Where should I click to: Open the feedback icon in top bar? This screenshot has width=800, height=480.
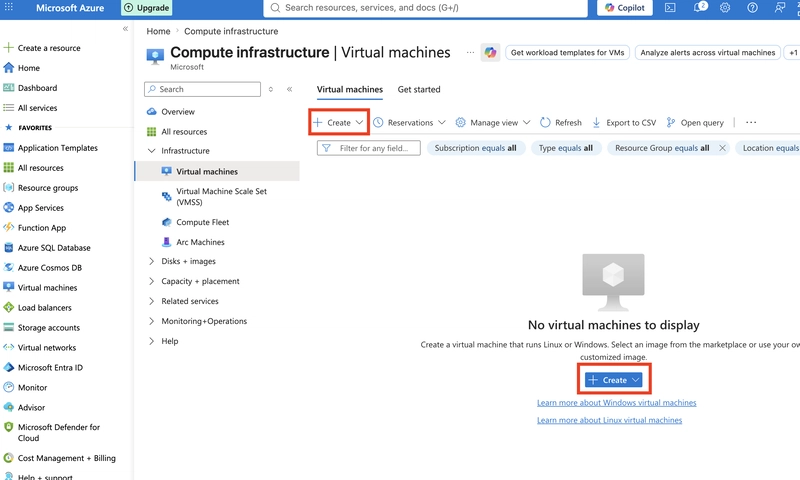(x=780, y=8)
